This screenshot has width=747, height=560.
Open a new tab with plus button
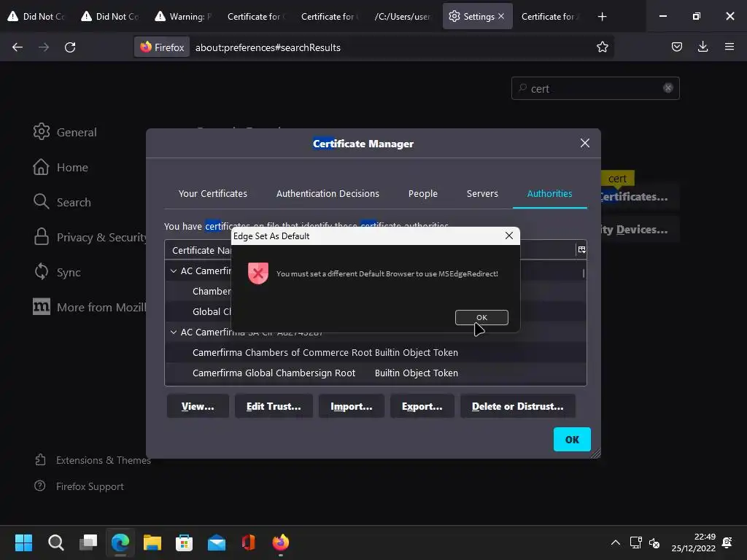click(602, 17)
